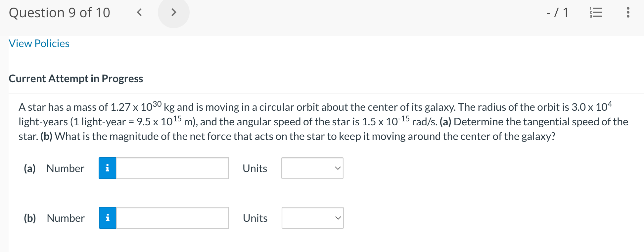The image size is (644, 252).
Task: Advance to question 10 with the right arrow
Action: click(x=173, y=13)
